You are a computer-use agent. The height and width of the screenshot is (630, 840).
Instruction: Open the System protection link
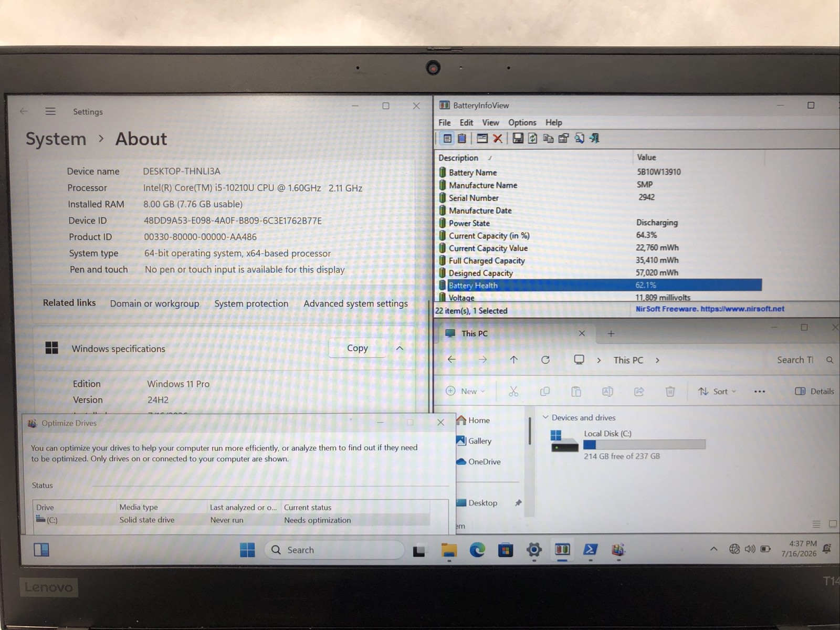coord(251,303)
